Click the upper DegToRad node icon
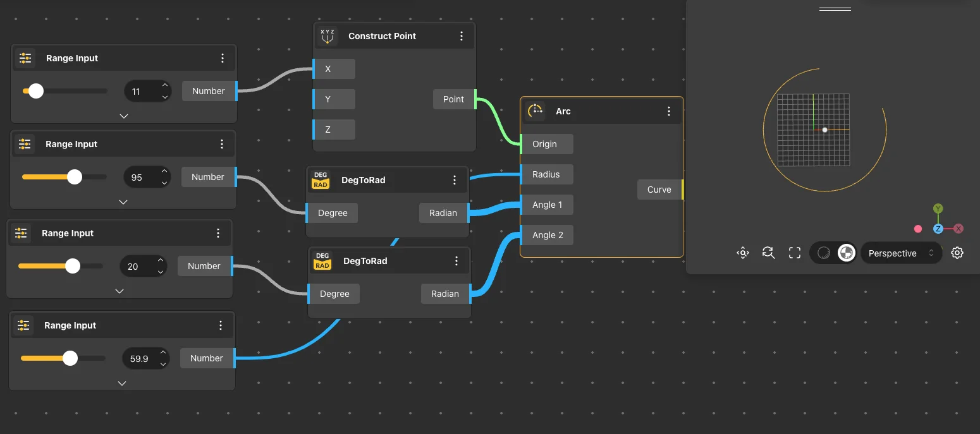Image resolution: width=980 pixels, height=434 pixels. click(321, 180)
